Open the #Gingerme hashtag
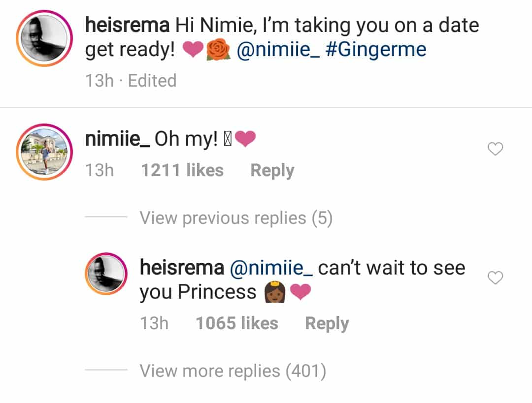532x403 pixels. pyautogui.click(x=376, y=50)
